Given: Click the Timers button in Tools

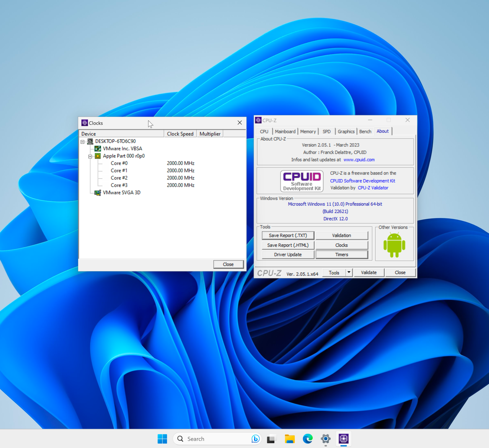Looking at the screenshot, I should 342,254.
